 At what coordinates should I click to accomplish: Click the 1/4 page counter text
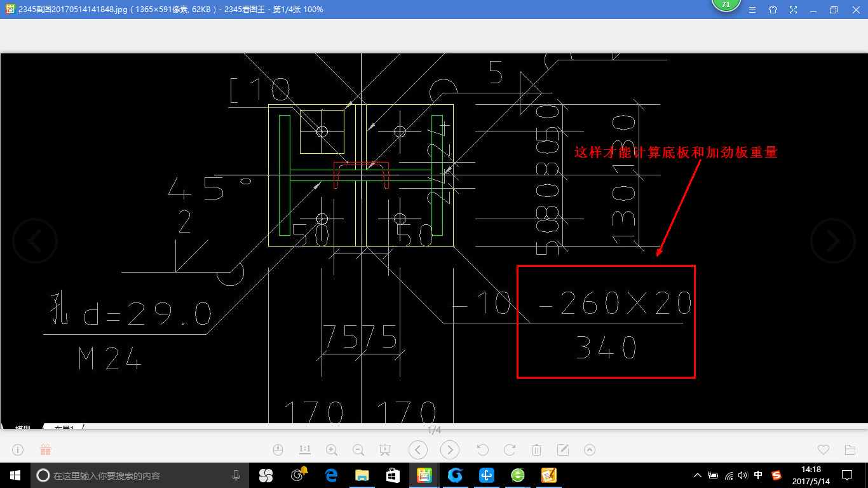(434, 430)
